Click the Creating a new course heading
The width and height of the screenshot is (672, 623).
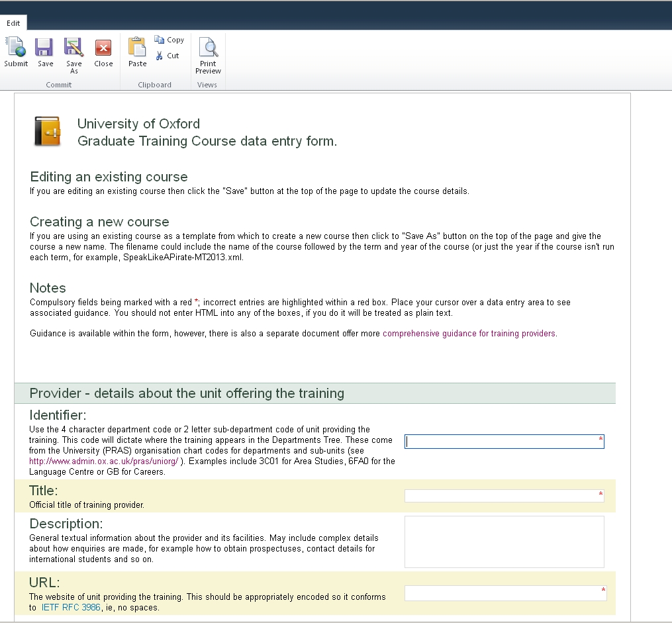(99, 222)
